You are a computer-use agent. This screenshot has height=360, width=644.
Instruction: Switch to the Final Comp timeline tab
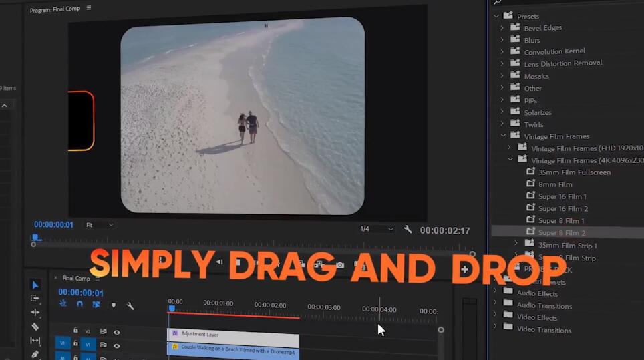tap(76, 279)
